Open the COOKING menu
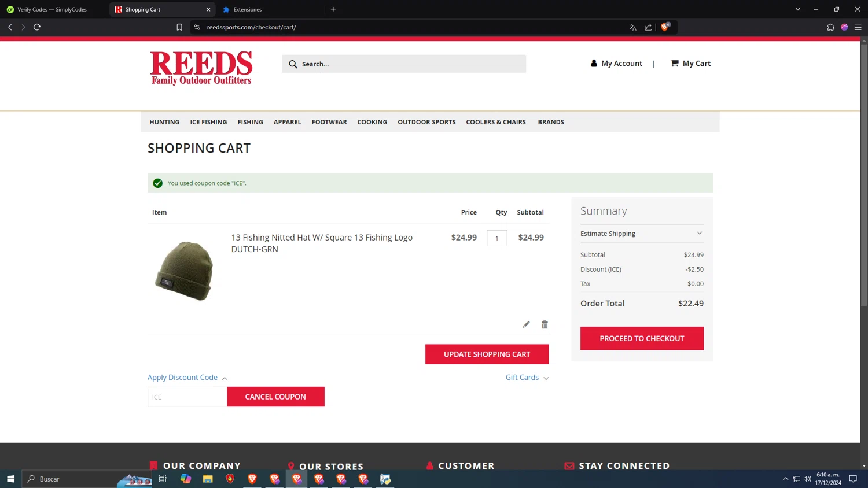868x488 pixels. [372, 122]
